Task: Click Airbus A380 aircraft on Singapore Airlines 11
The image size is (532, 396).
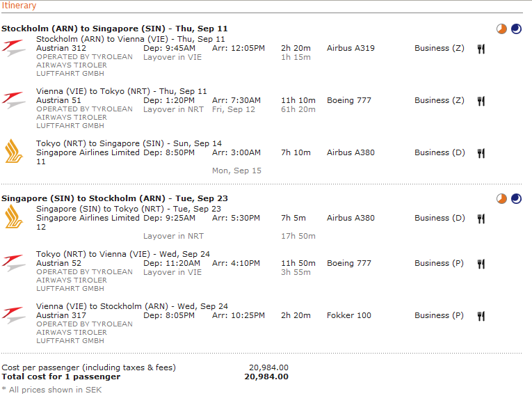Action: click(350, 152)
